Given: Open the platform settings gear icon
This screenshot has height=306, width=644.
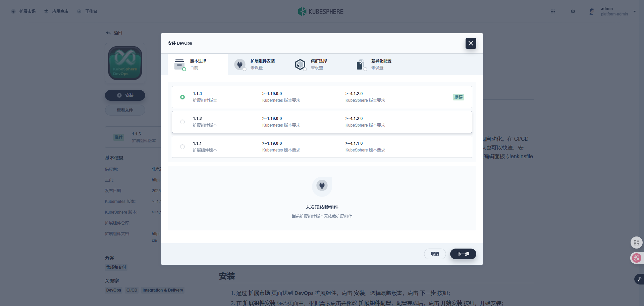Looking at the screenshot, I should click(573, 11).
